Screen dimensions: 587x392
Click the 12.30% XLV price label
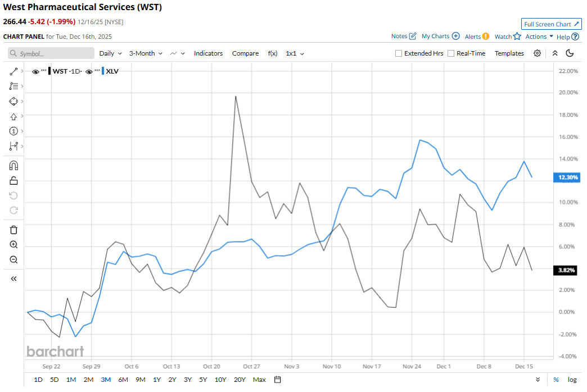pos(567,177)
